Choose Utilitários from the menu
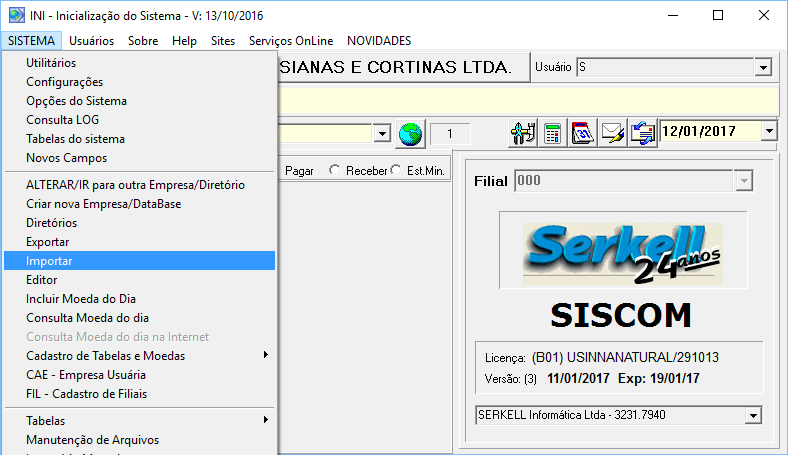This screenshot has width=788, height=455. [140, 63]
